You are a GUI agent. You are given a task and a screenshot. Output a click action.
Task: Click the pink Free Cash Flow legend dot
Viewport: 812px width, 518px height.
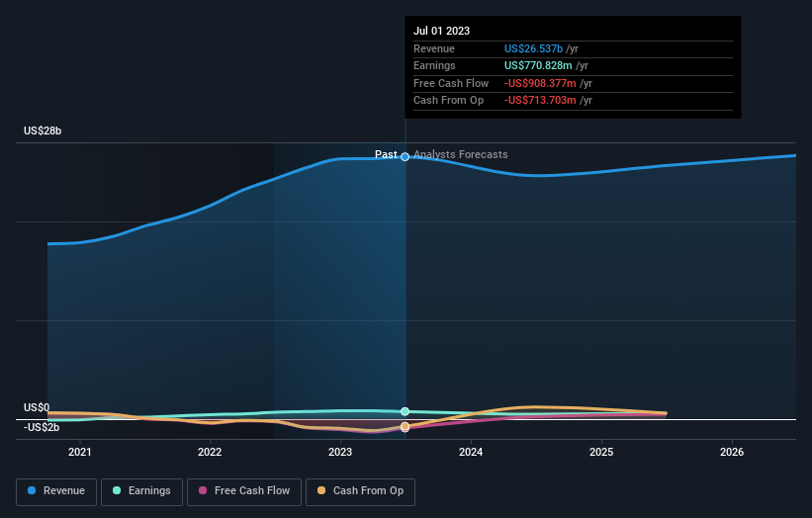pos(203,490)
